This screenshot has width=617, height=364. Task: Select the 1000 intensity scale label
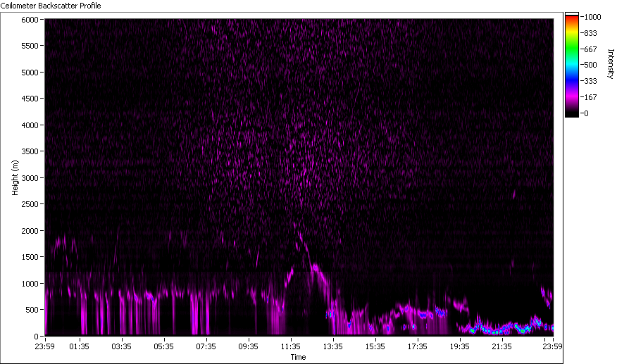(592, 17)
